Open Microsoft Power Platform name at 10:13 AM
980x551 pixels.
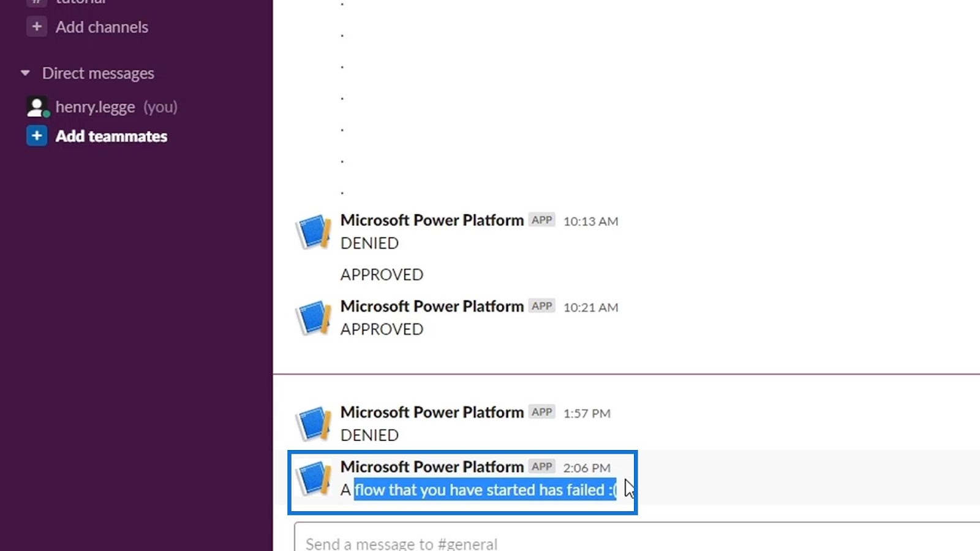(432, 220)
